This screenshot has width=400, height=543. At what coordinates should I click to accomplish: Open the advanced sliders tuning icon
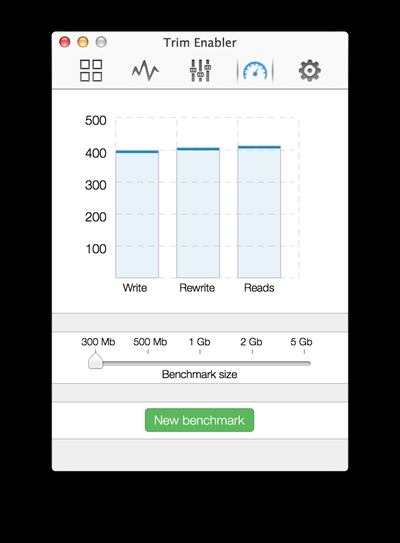[x=200, y=71]
